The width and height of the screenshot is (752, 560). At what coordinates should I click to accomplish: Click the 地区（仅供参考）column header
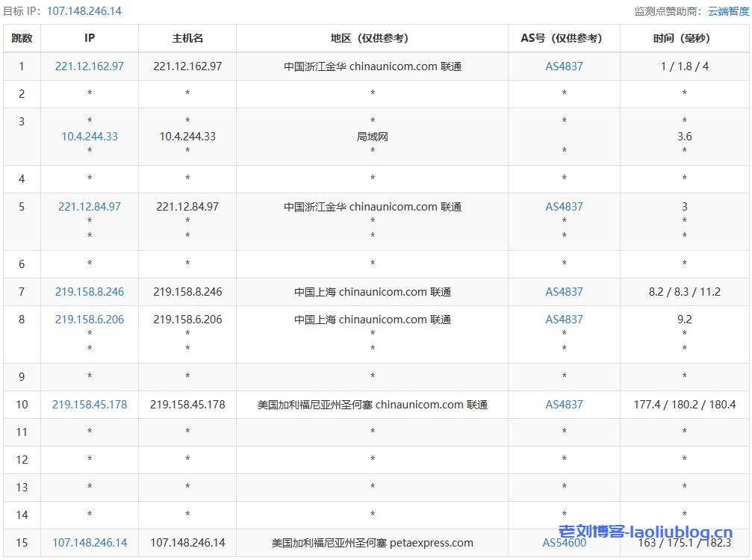click(x=372, y=38)
